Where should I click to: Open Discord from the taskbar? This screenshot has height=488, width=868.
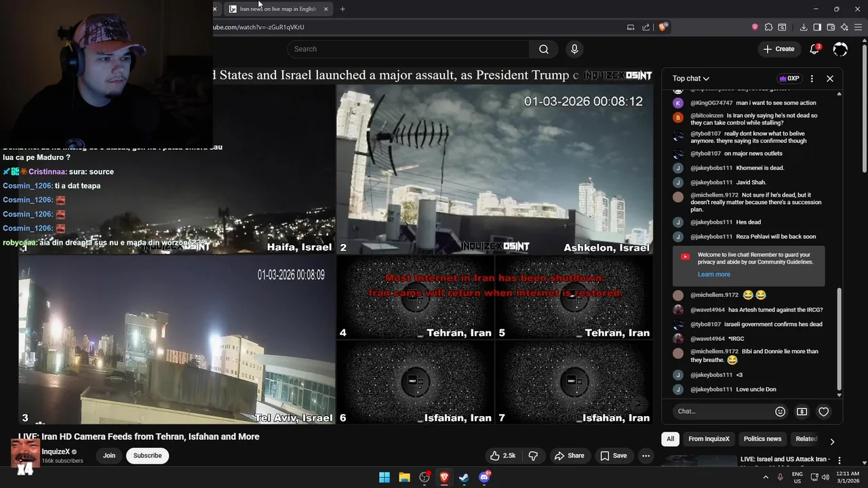pos(484,477)
